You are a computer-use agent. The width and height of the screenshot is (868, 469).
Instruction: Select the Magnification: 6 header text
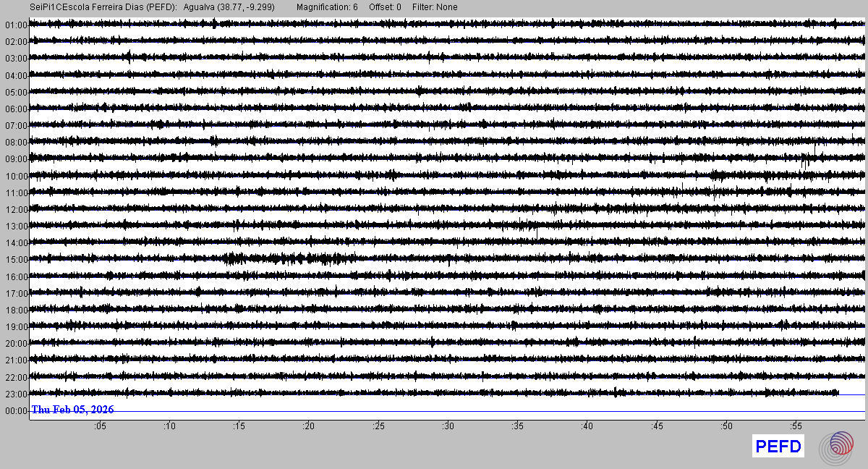[x=327, y=7]
